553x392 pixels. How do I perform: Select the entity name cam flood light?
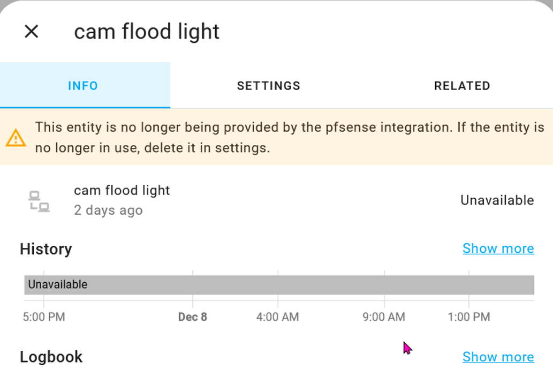pos(122,190)
